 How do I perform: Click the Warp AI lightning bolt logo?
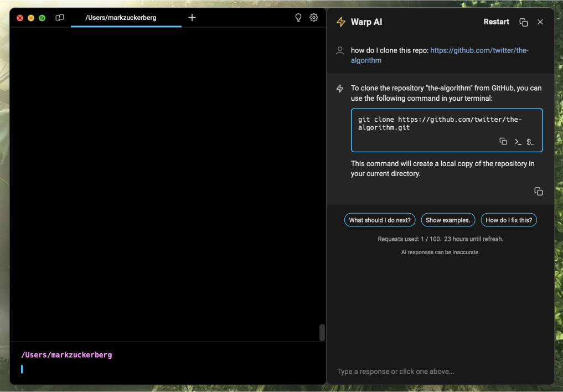[341, 22]
